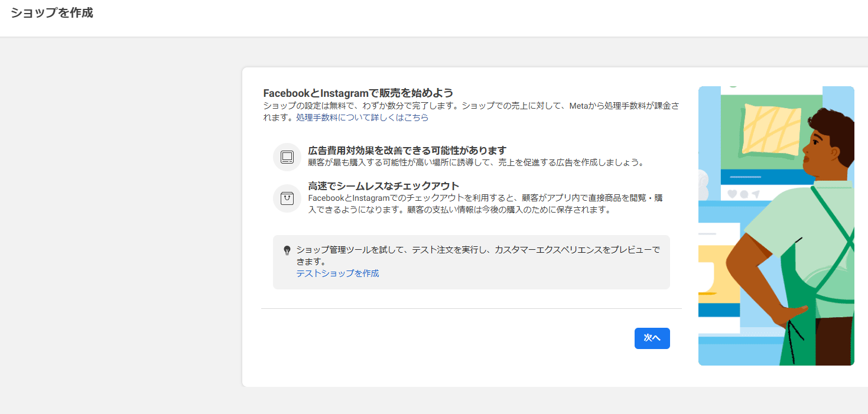Open the 処理手数料について詳しくはこちら link
Image resolution: width=868 pixels, height=414 pixels.
click(362, 118)
